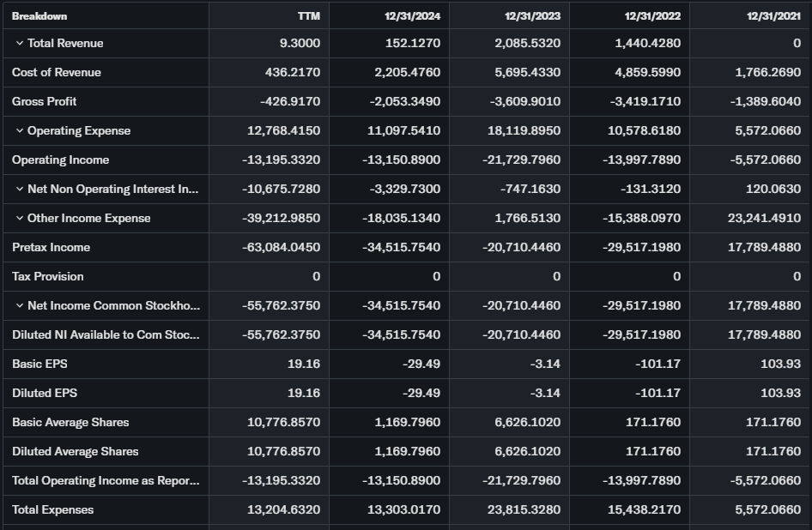Expand the Total Revenue row chevron
The image size is (812, 530).
tap(19, 44)
